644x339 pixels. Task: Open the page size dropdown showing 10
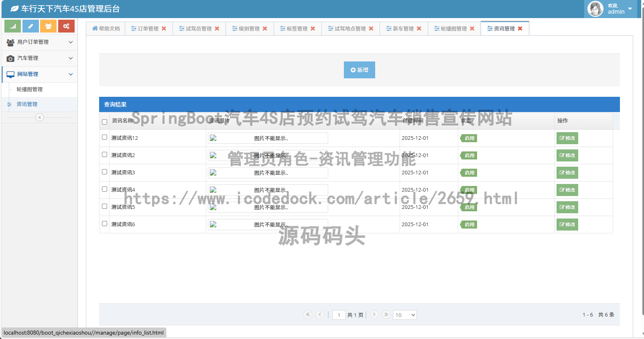404,315
